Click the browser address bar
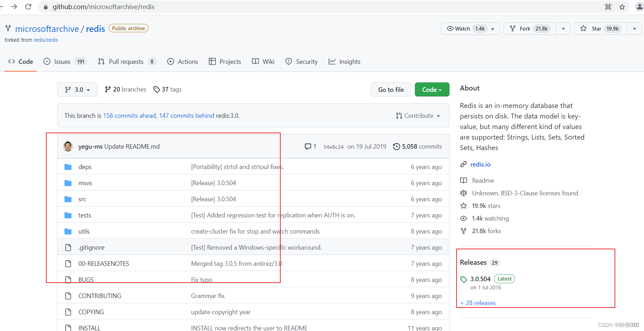Image resolution: width=644 pixels, height=331 pixels. [140, 7]
